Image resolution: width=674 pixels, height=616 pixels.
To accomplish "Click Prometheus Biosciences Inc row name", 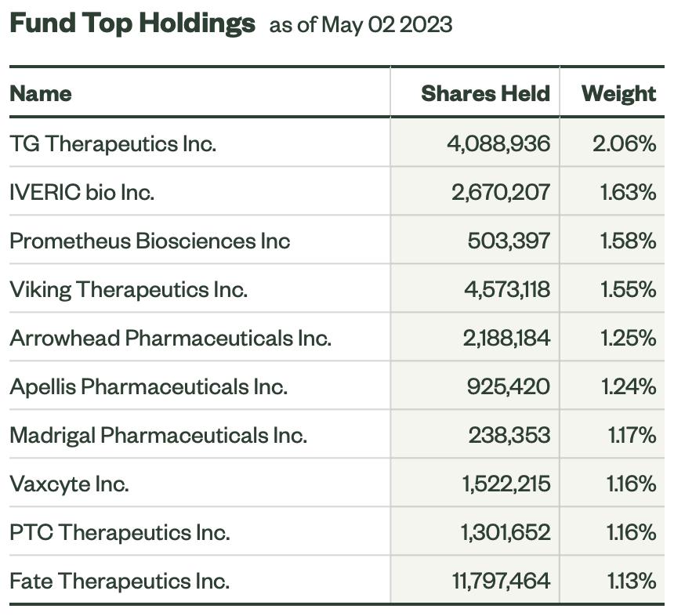I will click(x=150, y=241).
